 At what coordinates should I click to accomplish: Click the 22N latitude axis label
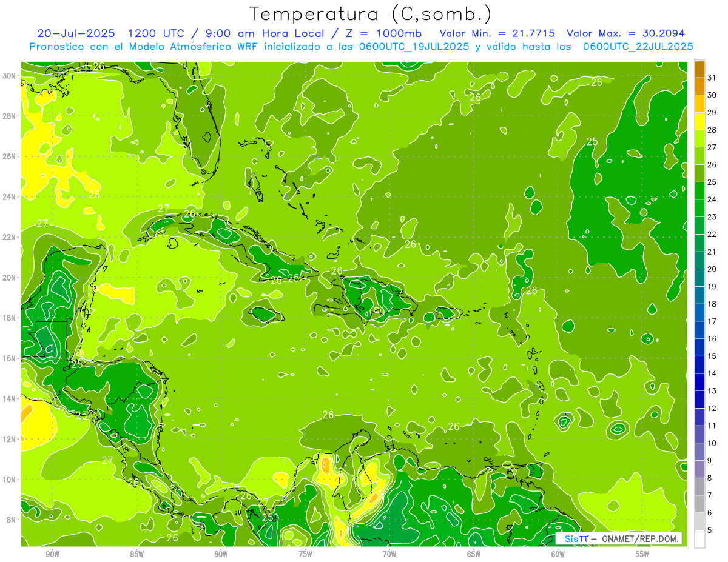point(10,237)
